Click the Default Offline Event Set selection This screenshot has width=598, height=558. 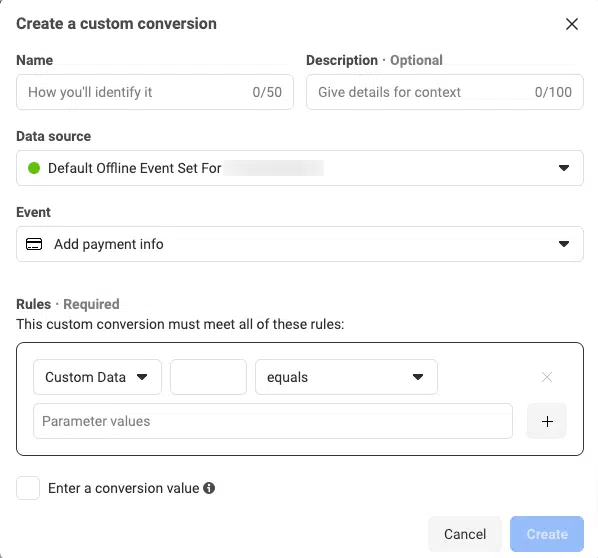[300, 168]
